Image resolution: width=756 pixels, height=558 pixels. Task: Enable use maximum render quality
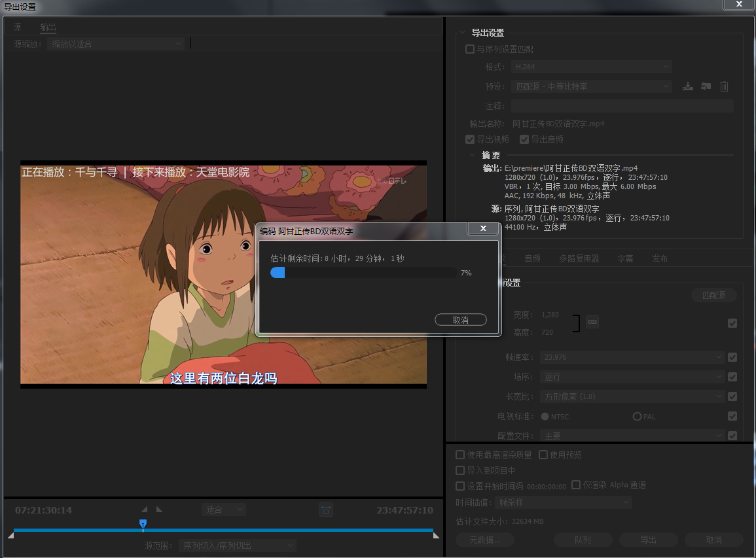click(460, 455)
